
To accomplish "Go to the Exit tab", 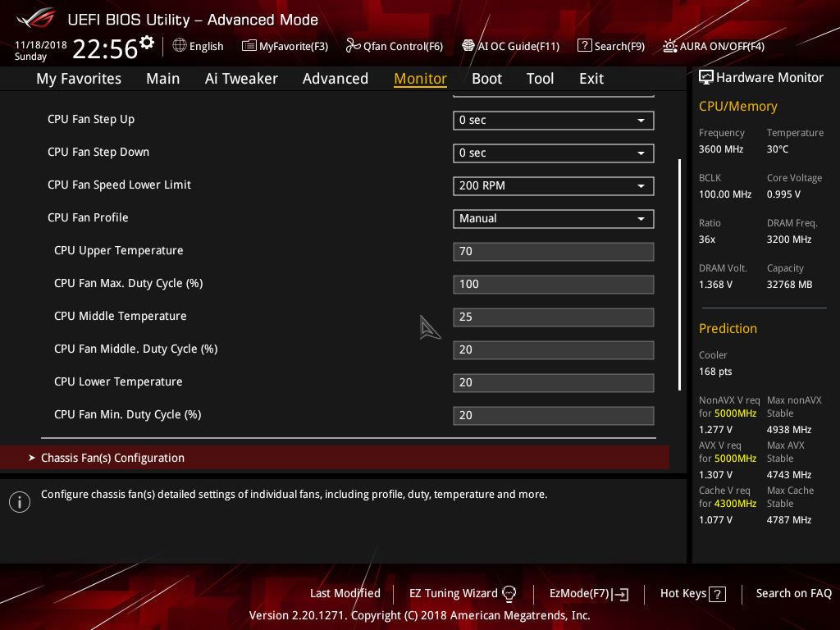I will click(591, 79).
